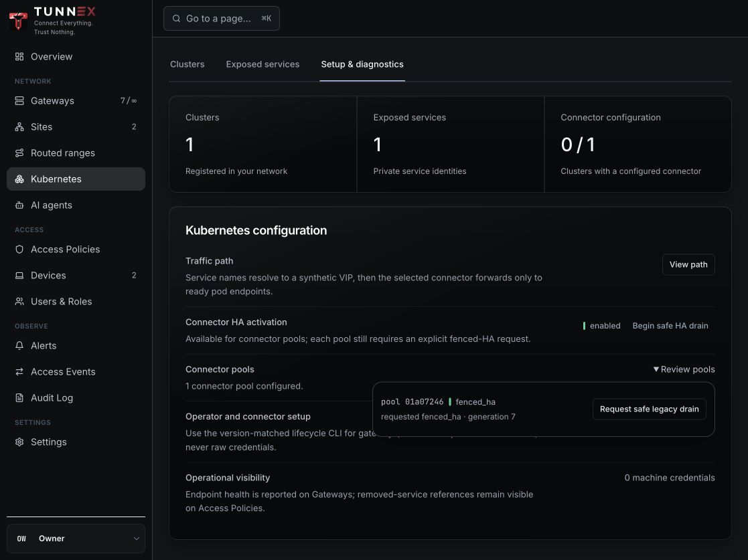Click the Operational visibility label
The image size is (748, 560).
(228, 478)
